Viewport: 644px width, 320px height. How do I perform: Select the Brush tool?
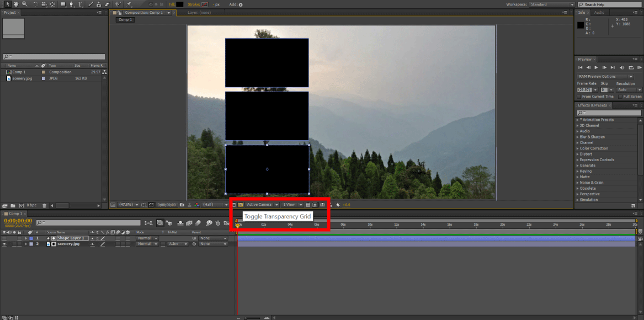point(91,4)
